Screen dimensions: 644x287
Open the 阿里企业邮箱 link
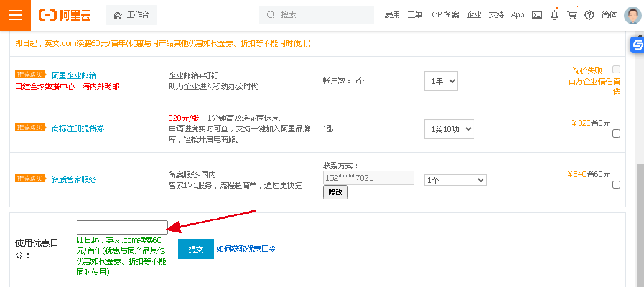click(74, 75)
